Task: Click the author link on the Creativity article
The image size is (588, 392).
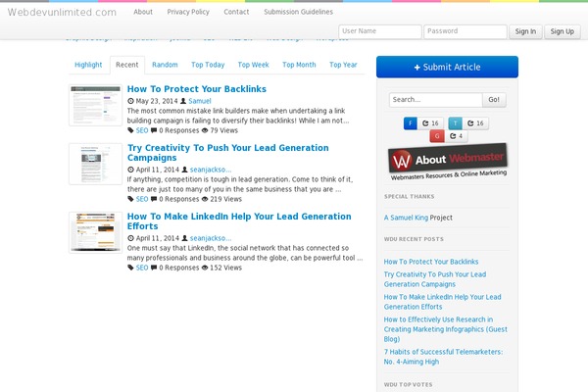Action: click(211, 170)
